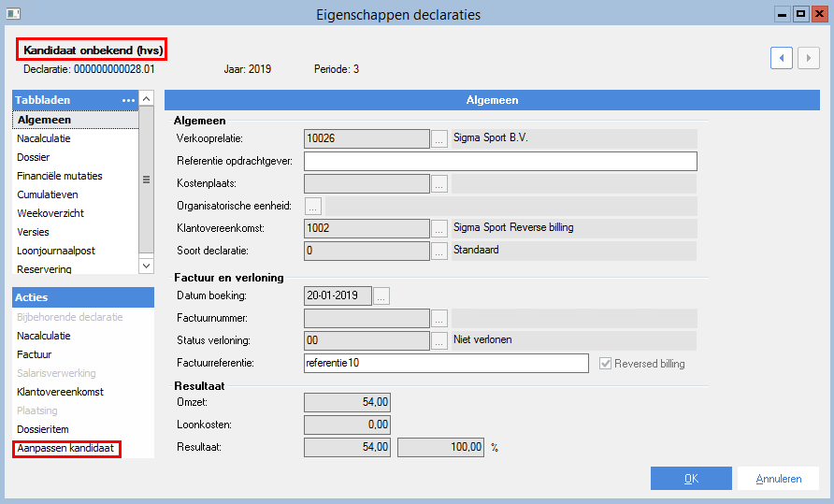Click the Niet verlonen status text
834x504 pixels.
click(482, 339)
